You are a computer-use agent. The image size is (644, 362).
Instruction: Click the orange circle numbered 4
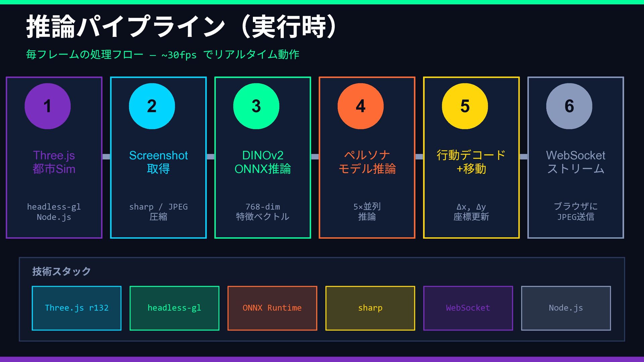[x=360, y=106]
